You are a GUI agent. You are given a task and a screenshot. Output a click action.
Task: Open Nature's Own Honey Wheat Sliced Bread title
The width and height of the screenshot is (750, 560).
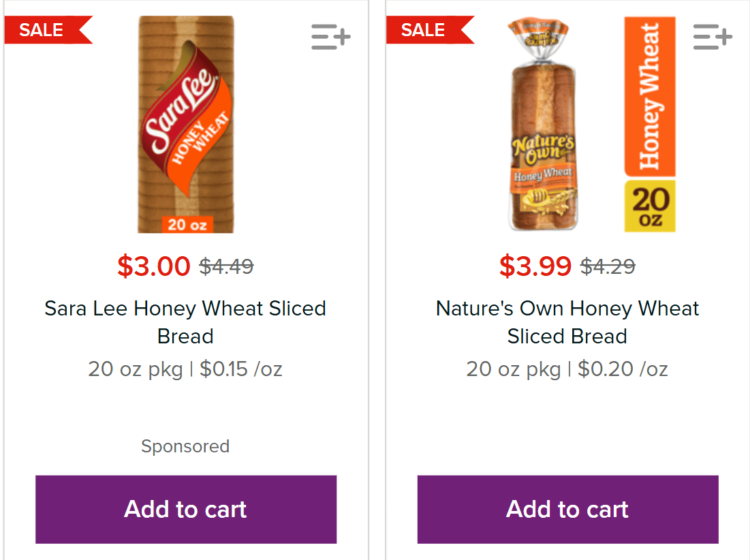pyautogui.click(x=567, y=322)
